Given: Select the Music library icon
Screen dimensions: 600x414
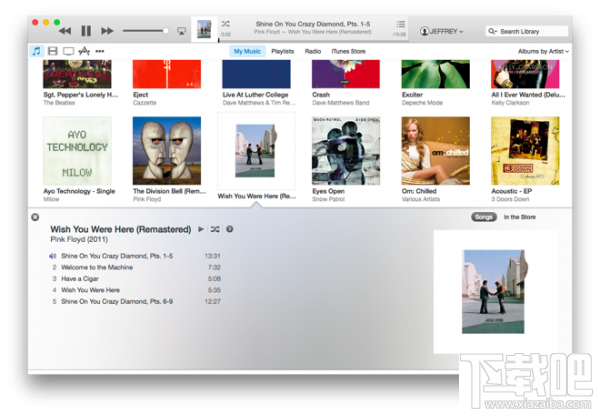Looking at the screenshot, I should click(x=36, y=51).
